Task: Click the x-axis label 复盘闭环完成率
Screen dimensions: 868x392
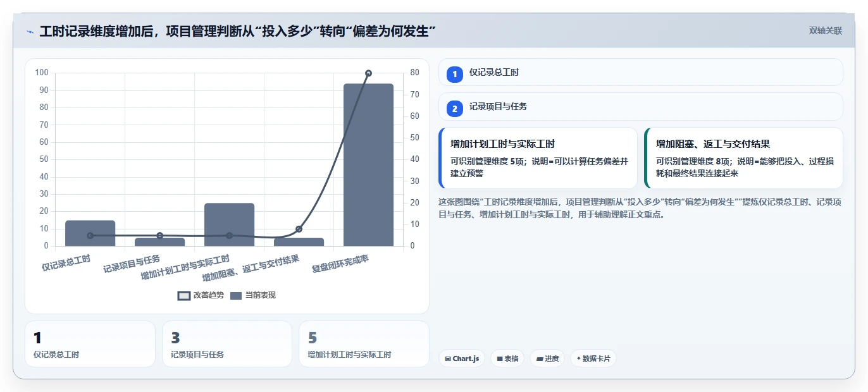Action: (341, 264)
